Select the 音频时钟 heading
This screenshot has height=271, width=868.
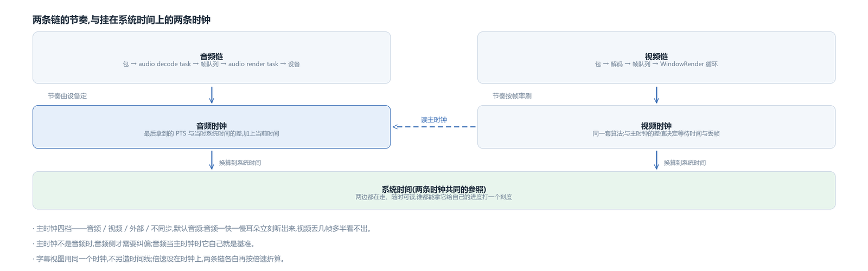point(212,126)
